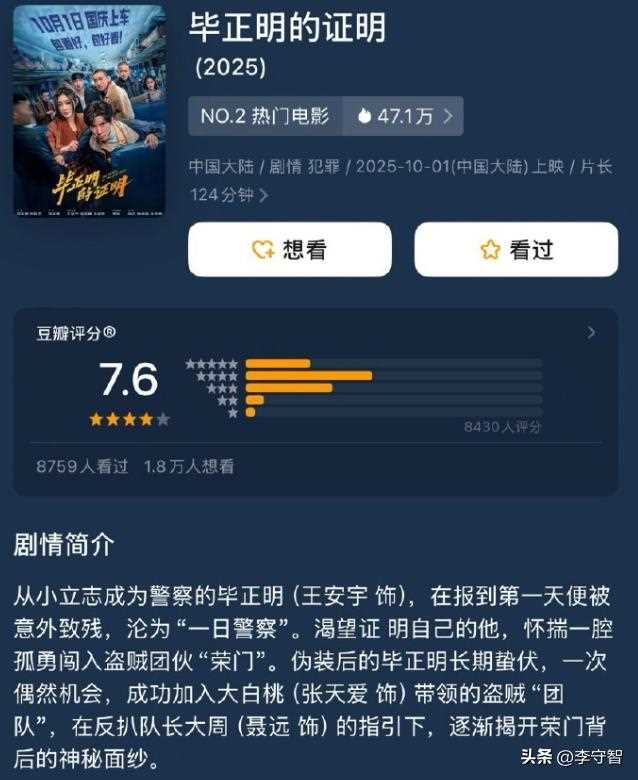Expand the 豆瓣评分 details chevron
Viewport: 638px width, 780px height.
pos(591,332)
